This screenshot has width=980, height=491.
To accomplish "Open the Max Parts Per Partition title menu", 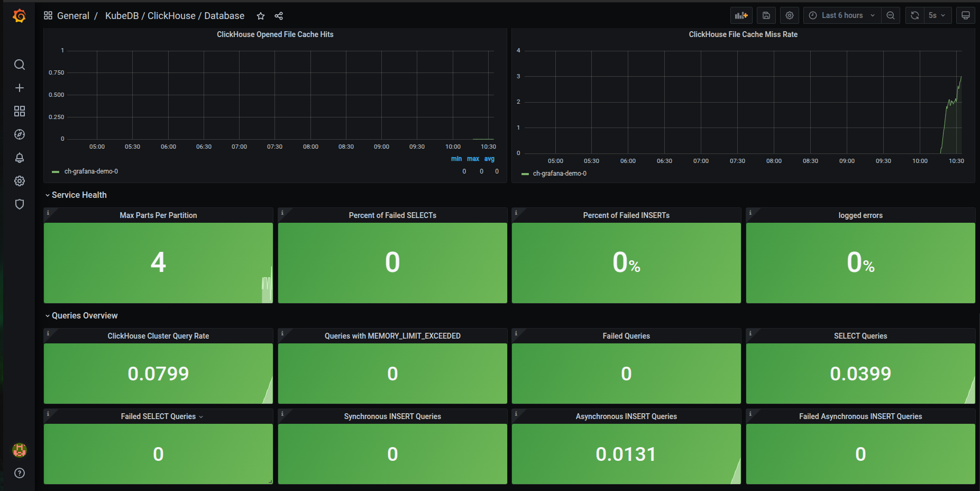I will tap(158, 215).
